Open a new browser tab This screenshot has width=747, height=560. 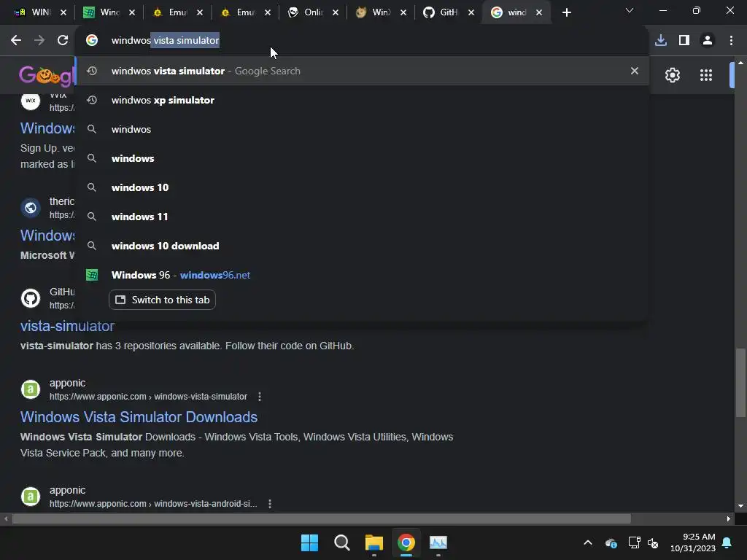point(566,13)
